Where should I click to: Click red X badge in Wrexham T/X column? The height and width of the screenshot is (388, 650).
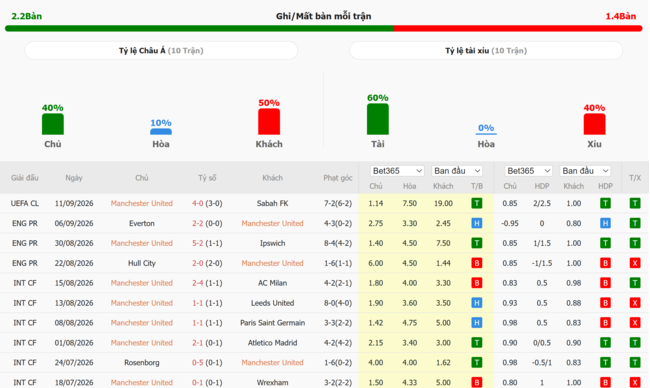pos(635,383)
